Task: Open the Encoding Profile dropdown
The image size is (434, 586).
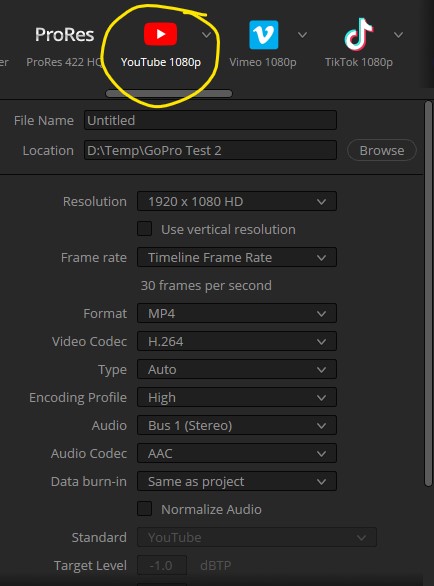Action: coord(237,397)
